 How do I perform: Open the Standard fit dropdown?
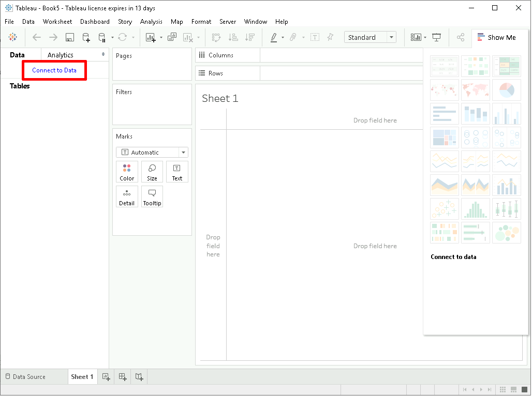[x=370, y=37]
